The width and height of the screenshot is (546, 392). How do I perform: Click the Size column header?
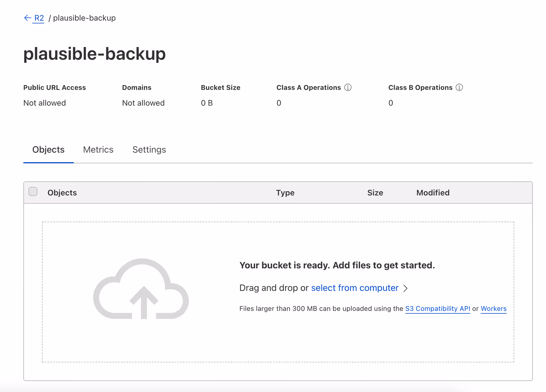coord(375,193)
